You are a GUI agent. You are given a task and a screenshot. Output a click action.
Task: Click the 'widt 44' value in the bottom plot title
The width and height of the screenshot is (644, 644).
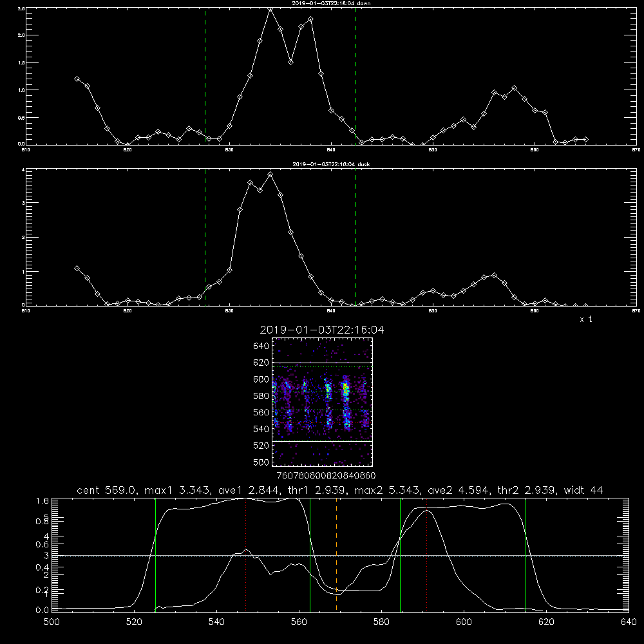click(x=583, y=490)
